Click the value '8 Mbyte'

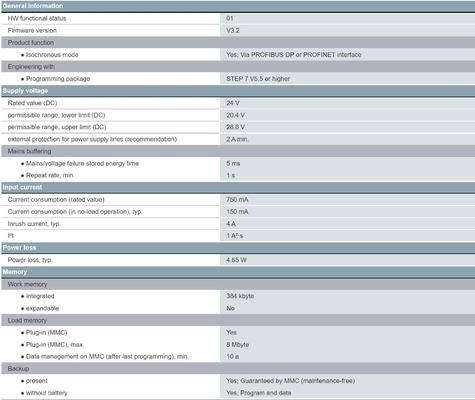[x=238, y=344]
